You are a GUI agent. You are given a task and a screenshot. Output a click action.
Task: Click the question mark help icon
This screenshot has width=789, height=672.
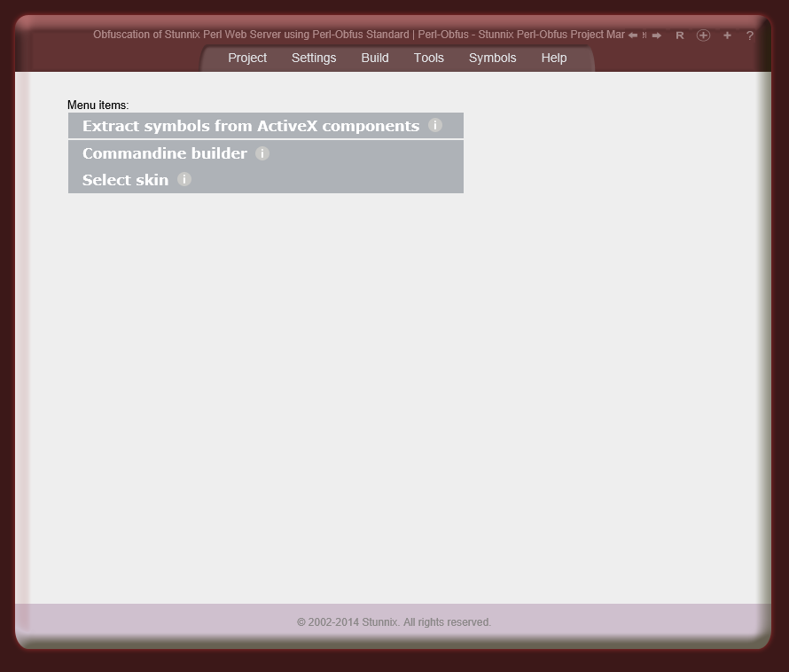(x=749, y=35)
